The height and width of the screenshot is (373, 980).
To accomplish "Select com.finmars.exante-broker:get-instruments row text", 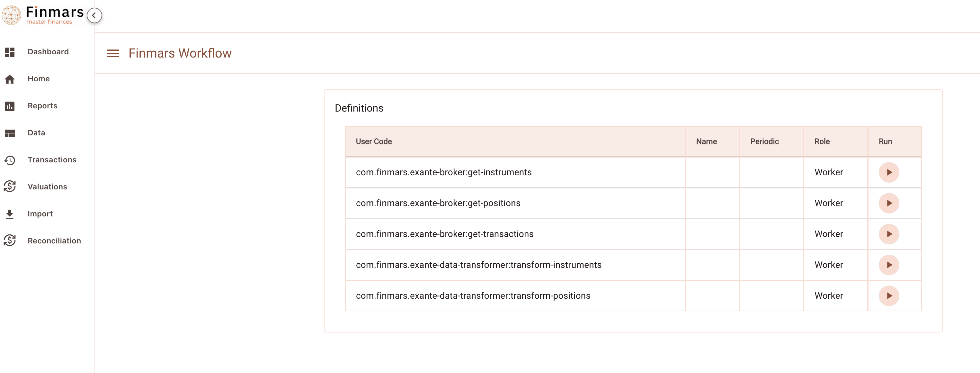I will point(444,172).
